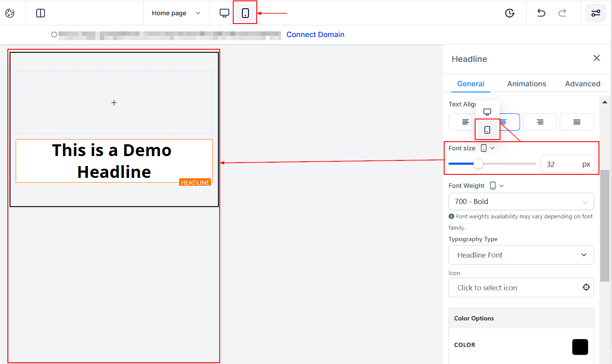Justify the text alignment
Image resolution: width=612 pixels, height=364 pixels.
point(577,122)
